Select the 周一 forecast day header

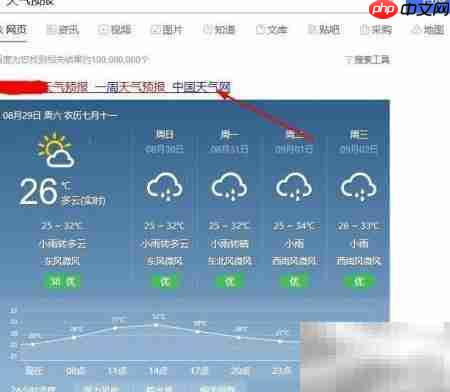(x=229, y=134)
